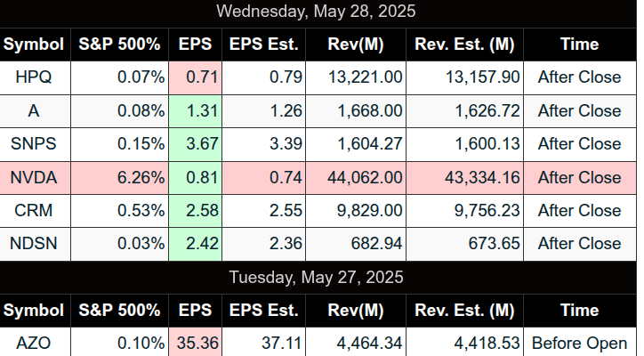
Task: Click the Symbol header in May 27 table
Action: (34, 311)
